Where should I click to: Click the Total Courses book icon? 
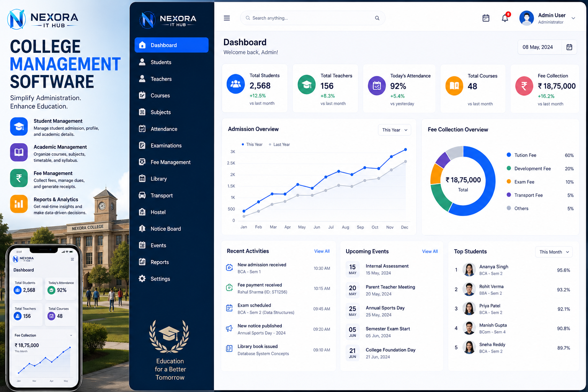tap(454, 86)
